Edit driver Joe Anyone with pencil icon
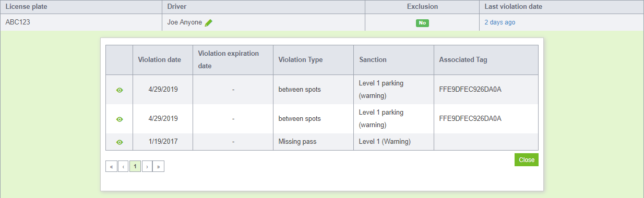Viewport: 644px width, 198px height. 209,22
